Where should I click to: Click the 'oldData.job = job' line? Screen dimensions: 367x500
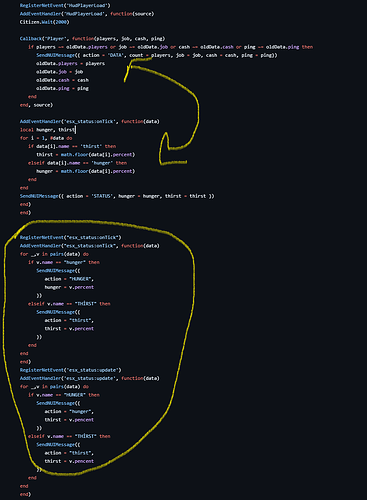pyautogui.click(x=60, y=72)
